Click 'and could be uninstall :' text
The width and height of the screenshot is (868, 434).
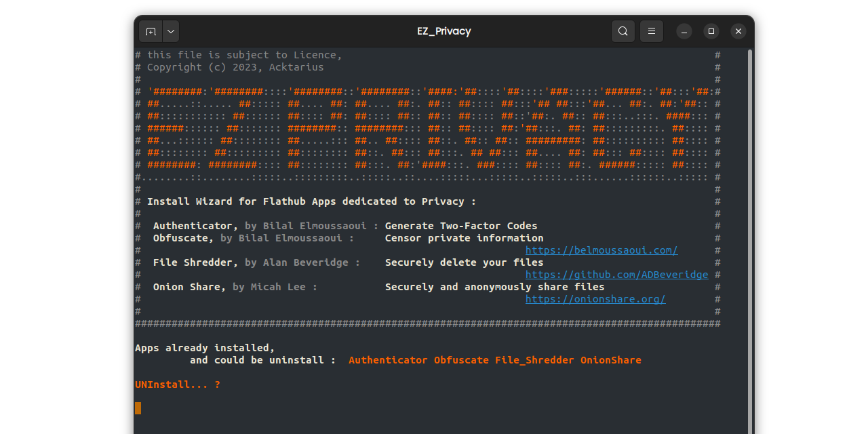[263, 360]
